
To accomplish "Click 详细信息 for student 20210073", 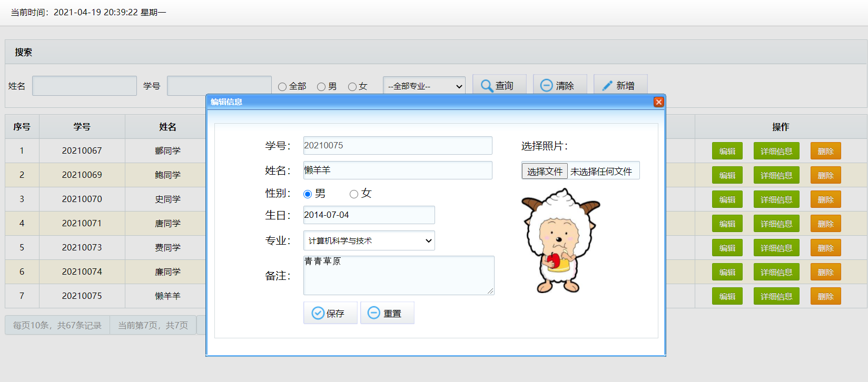I will (x=776, y=248).
